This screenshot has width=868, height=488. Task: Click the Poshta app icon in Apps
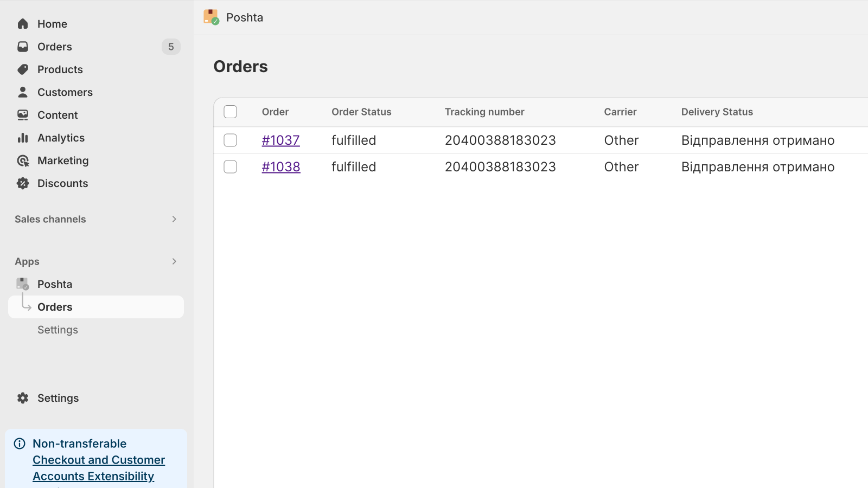pos(23,284)
